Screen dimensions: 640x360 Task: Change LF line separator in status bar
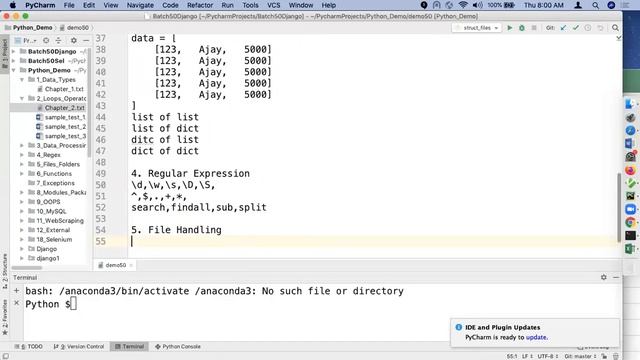(x=527, y=356)
